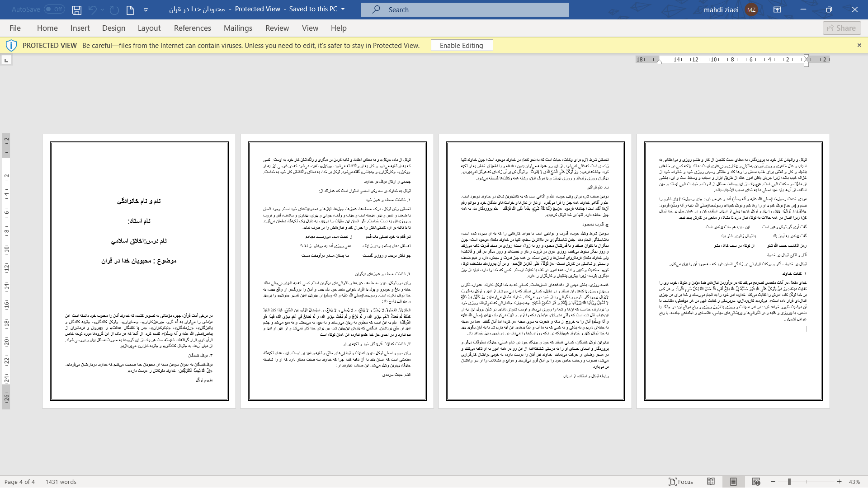Switch to Web Layout view icon
The width and height of the screenshot is (868, 488).
pos(756,482)
